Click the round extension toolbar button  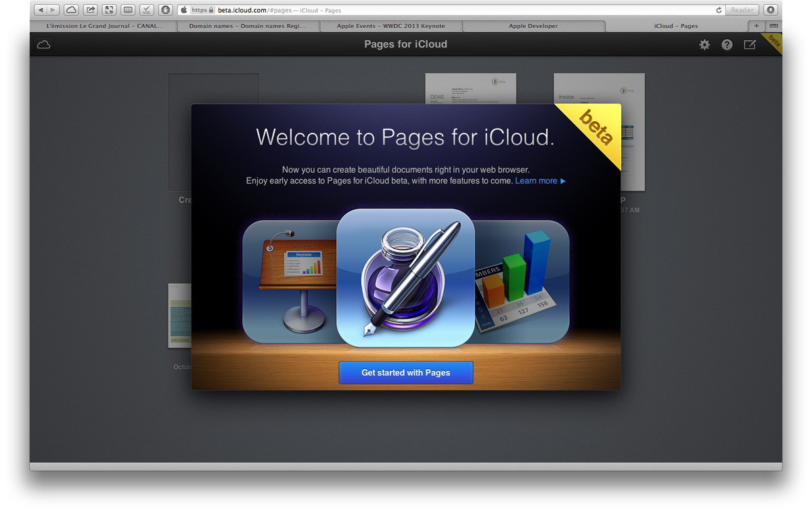[x=165, y=10]
